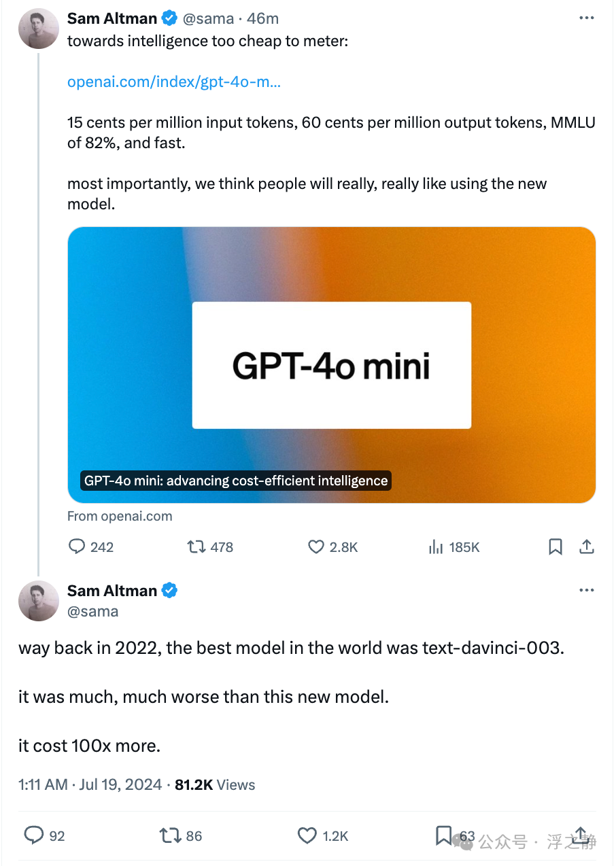Reply to the second tweet with 92 comments
The image size is (616, 866).
point(34,835)
